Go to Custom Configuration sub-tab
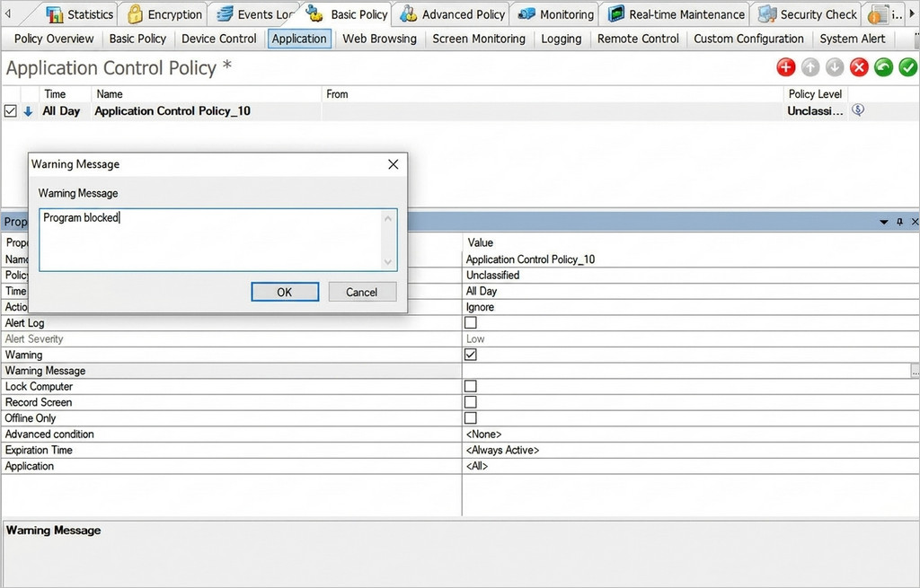Viewport: 920px width, 588px height. [x=748, y=39]
